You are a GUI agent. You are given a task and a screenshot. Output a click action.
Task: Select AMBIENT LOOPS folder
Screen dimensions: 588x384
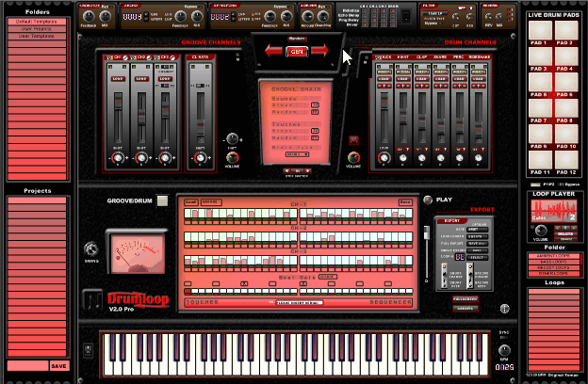553,256
